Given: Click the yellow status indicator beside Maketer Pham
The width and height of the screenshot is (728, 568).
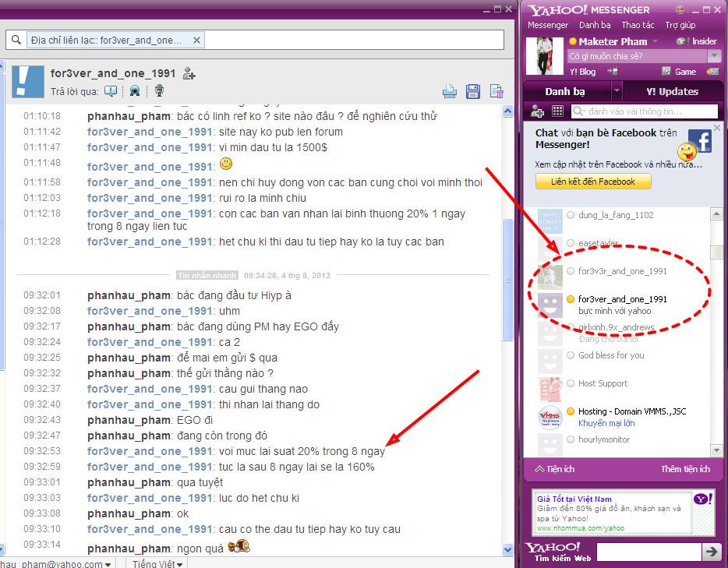Looking at the screenshot, I should pyautogui.click(x=573, y=42).
